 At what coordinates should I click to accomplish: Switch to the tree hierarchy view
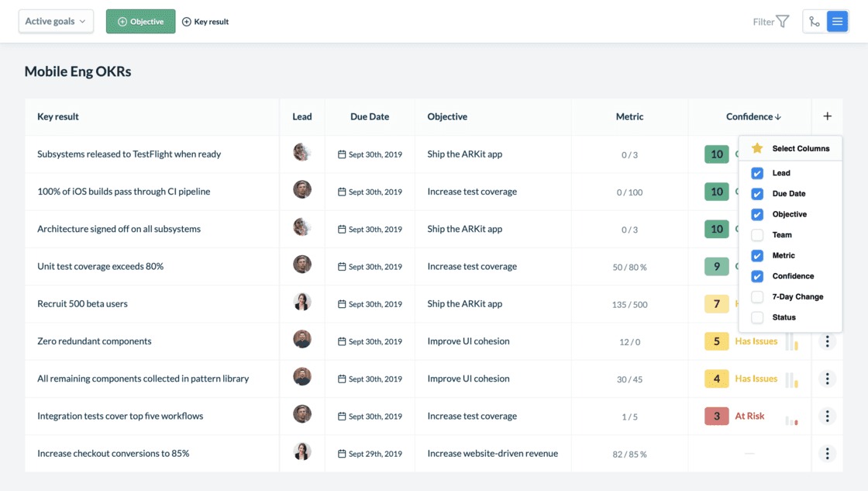815,22
